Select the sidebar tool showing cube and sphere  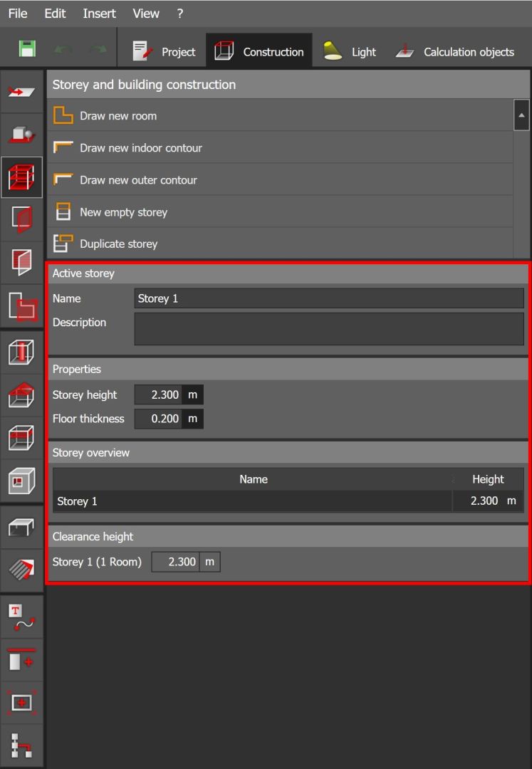coord(21,135)
